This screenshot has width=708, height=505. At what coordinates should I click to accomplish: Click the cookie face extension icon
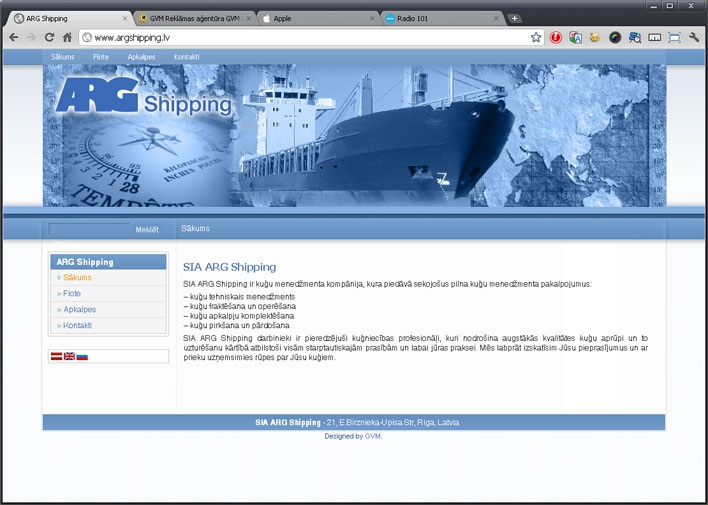(x=595, y=37)
